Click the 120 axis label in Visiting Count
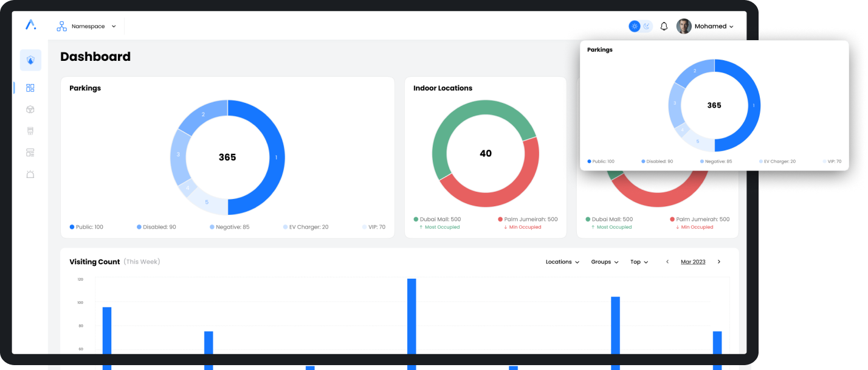The width and height of the screenshot is (868, 370). coord(80,279)
